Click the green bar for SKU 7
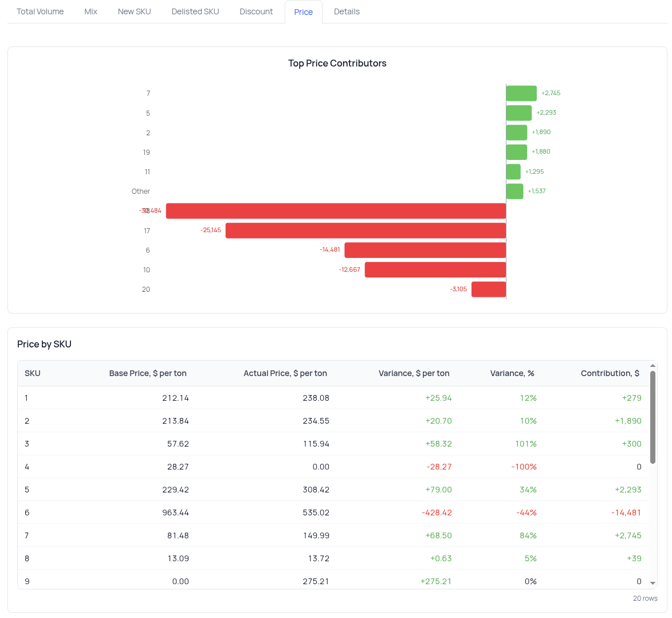The image size is (672, 618). click(521, 93)
